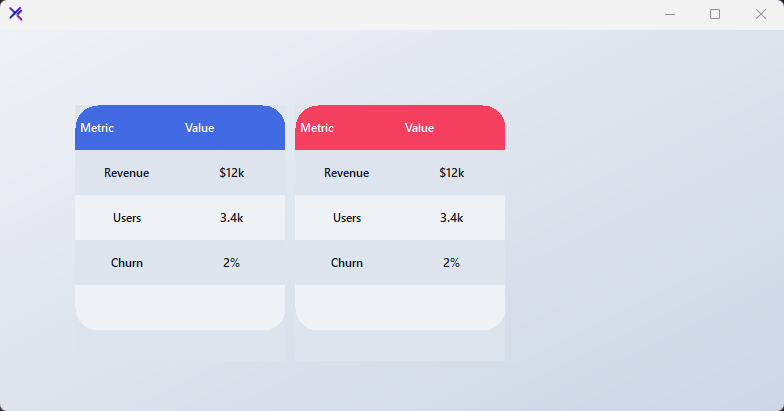Select the $12k cell in red table
Viewport: 784px width, 411px height.
click(x=452, y=173)
